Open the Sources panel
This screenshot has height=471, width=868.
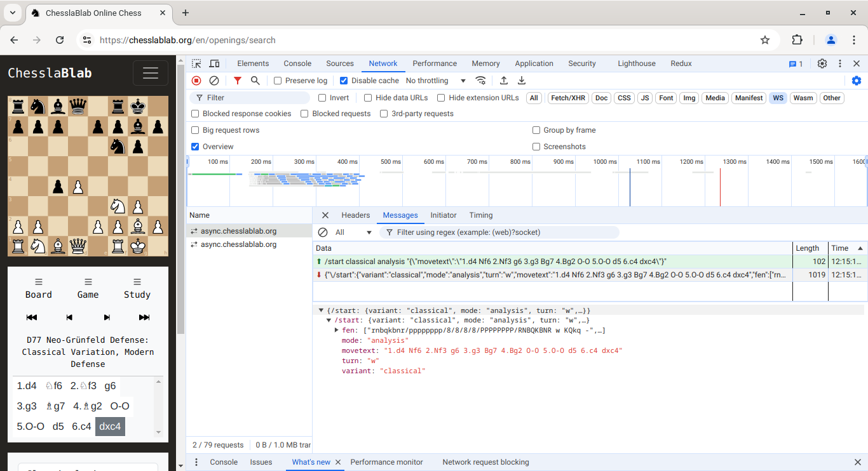(x=340, y=63)
